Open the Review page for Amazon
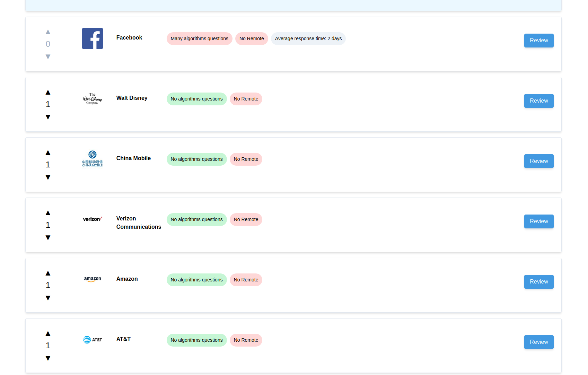Image resolution: width=588 pixels, height=375 pixels. point(538,282)
